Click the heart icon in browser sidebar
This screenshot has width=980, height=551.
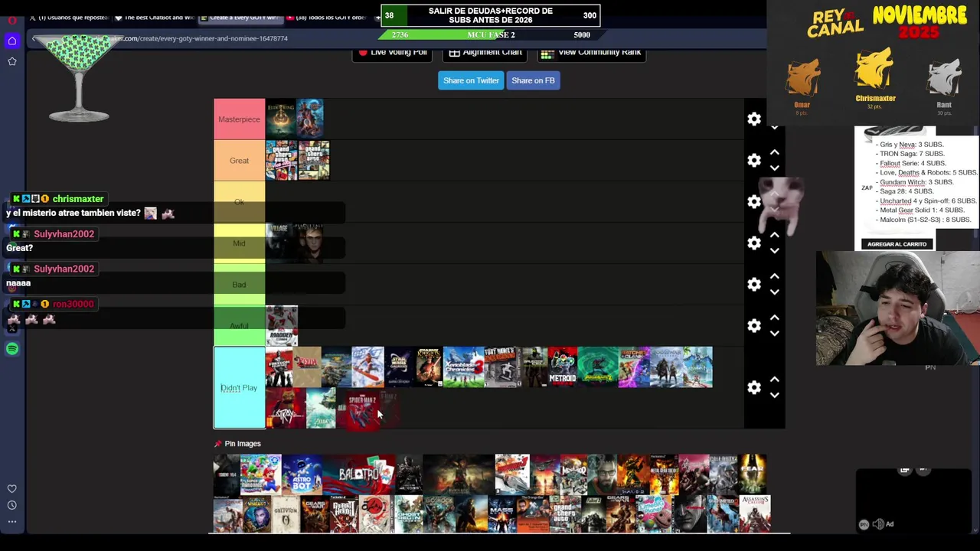point(12,488)
